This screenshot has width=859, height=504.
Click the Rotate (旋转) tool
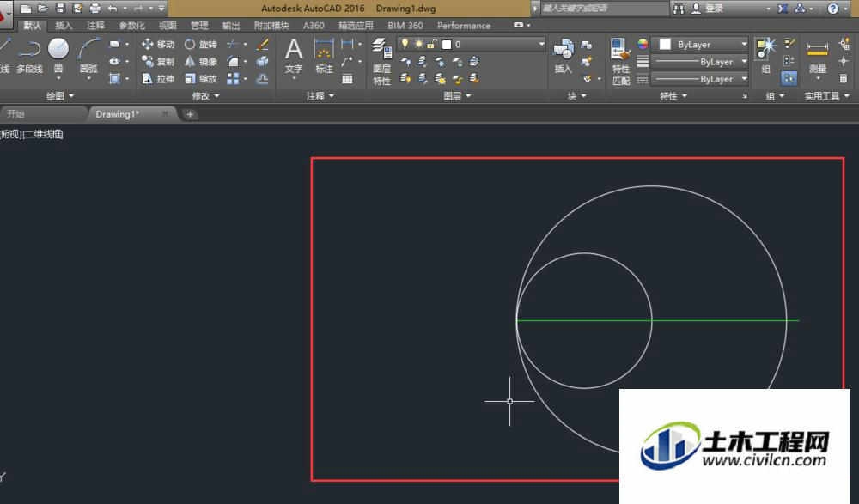click(x=200, y=45)
